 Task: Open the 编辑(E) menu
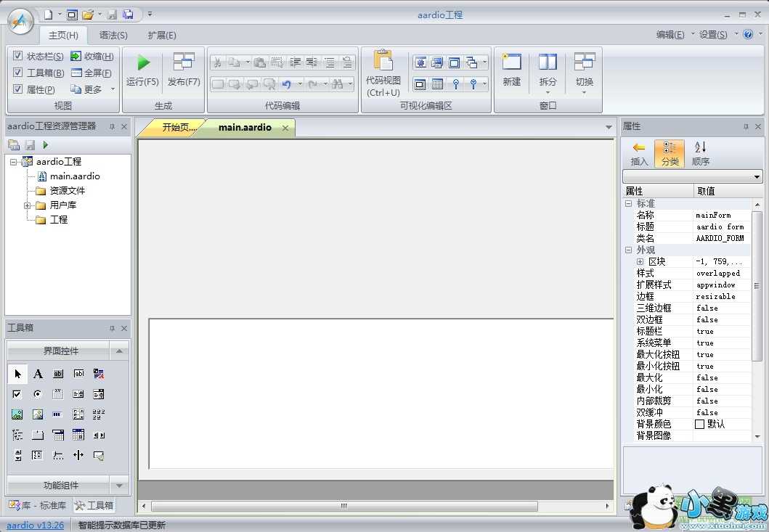pos(670,34)
